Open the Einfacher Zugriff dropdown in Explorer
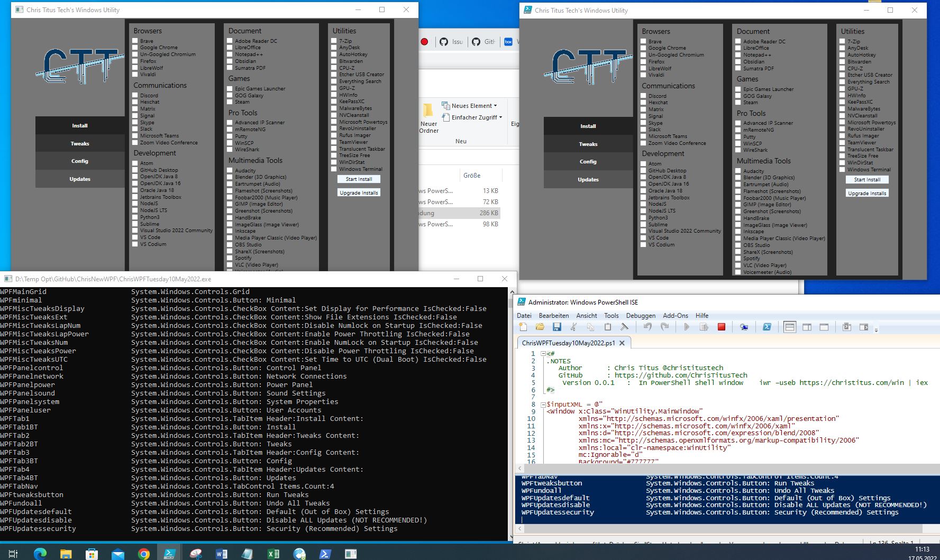Image resolution: width=940 pixels, height=560 pixels. pyautogui.click(x=472, y=117)
